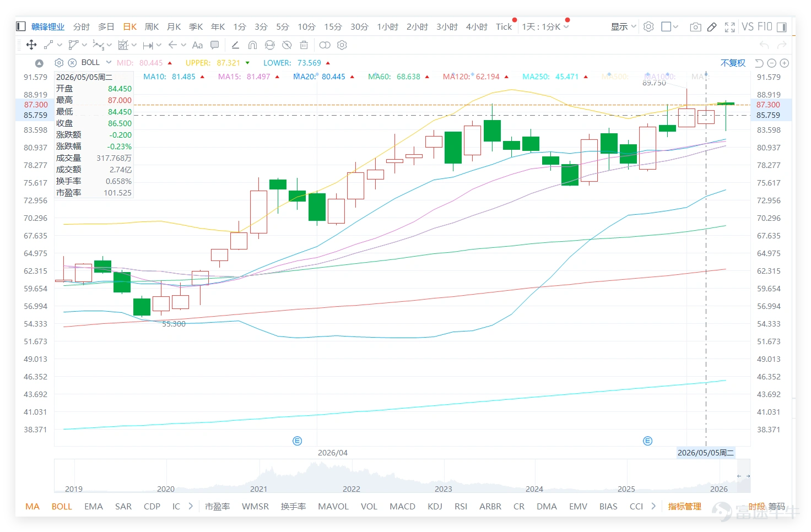
Task: Add a comment bubble note
Action: [x=215, y=45]
